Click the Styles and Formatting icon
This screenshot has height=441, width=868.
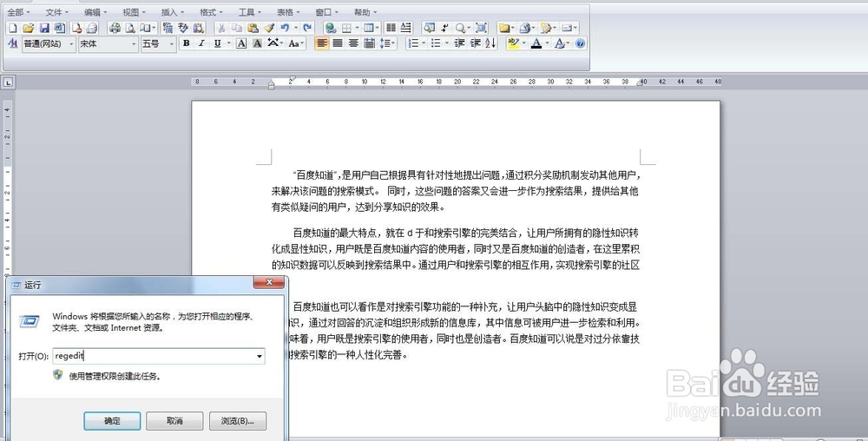click(13, 43)
